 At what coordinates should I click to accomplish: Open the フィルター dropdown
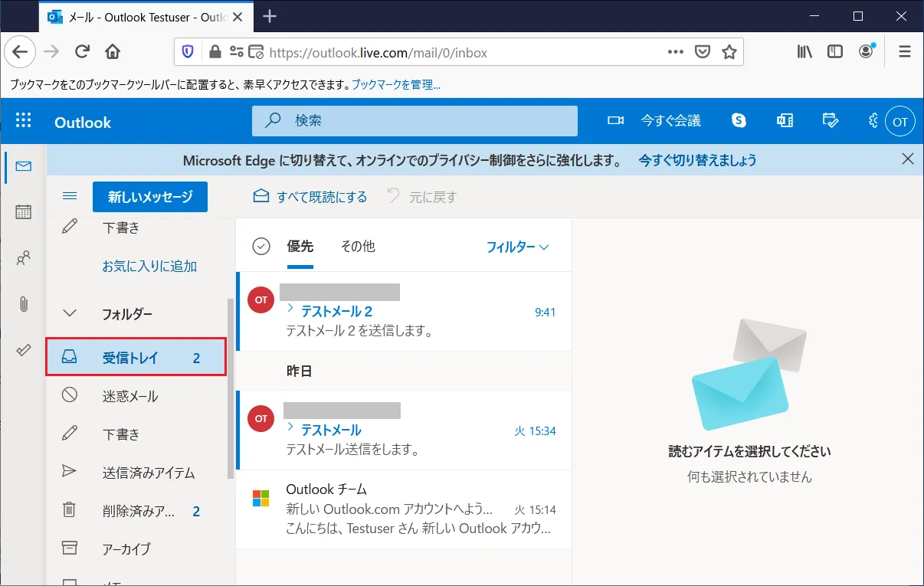point(518,247)
